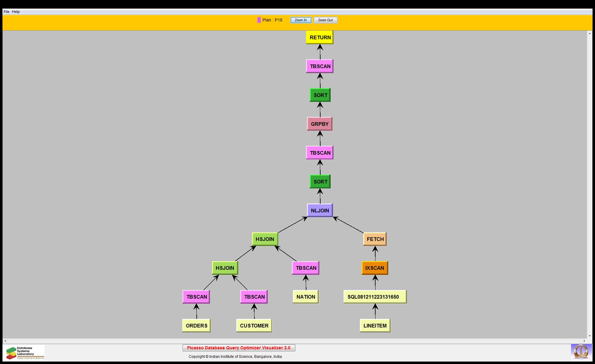
Task: Click the SQL081211223131650 index node
Action: [375, 297]
